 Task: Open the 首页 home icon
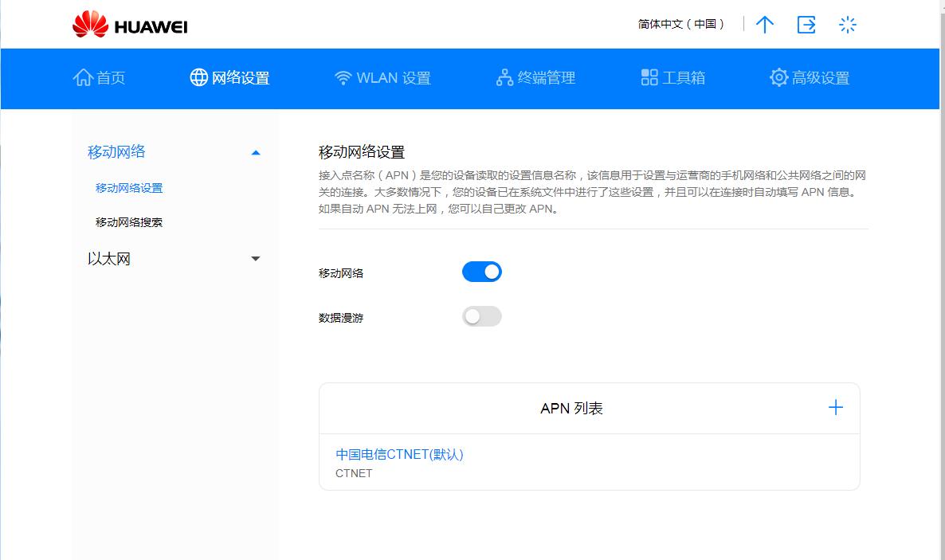click(86, 77)
